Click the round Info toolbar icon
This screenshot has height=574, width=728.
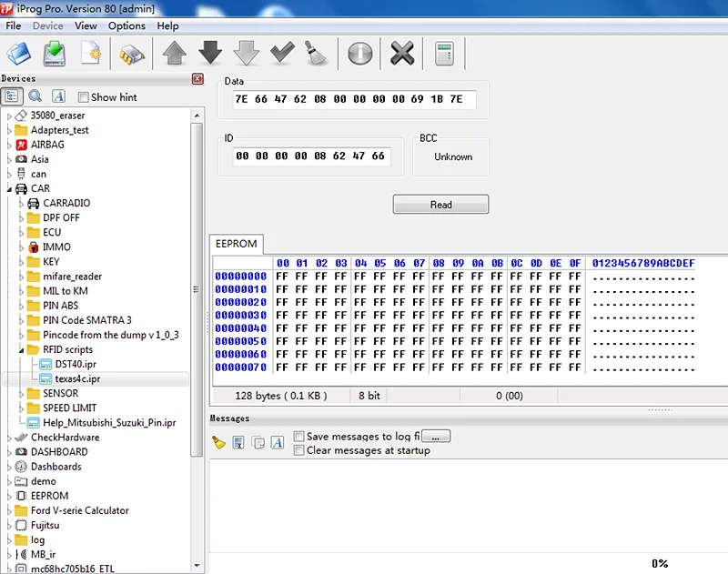point(360,54)
